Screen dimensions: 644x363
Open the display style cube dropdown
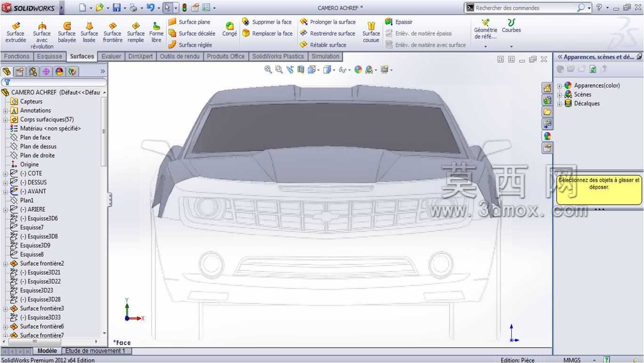click(x=333, y=70)
